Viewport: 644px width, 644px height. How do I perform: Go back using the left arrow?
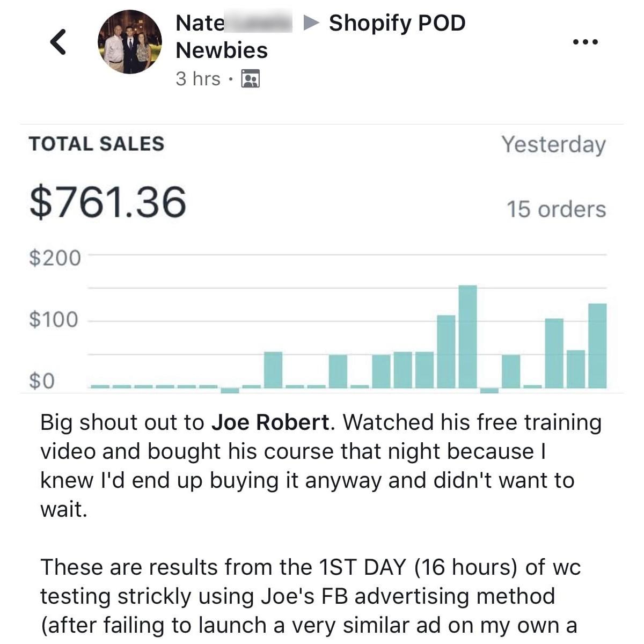(58, 42)
